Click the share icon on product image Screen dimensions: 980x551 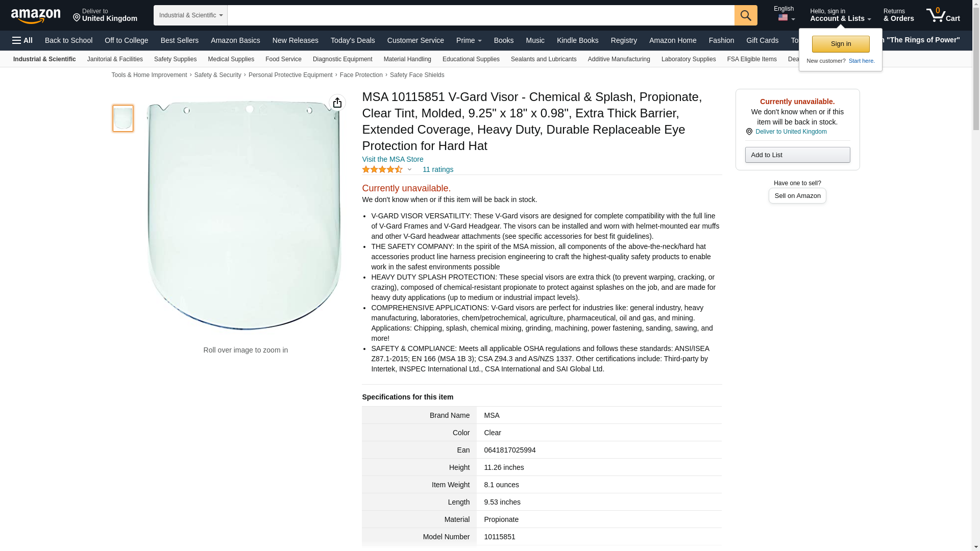coord(337,103)
